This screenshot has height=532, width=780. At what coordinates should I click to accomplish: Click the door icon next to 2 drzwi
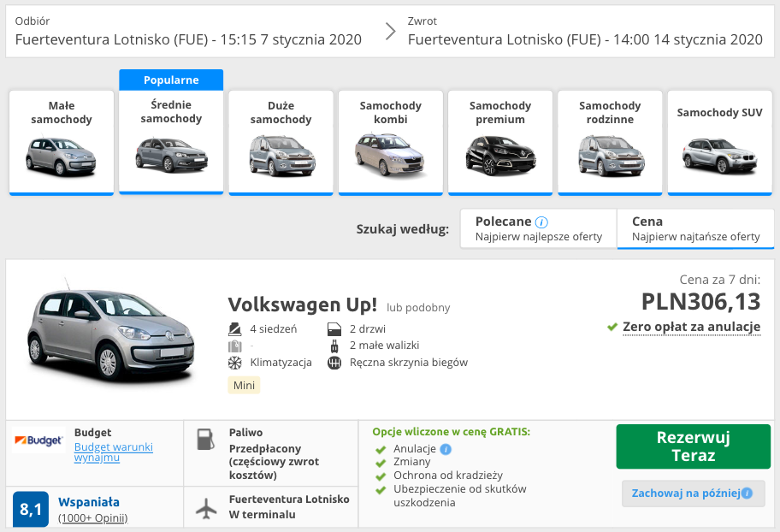point(334,329)
